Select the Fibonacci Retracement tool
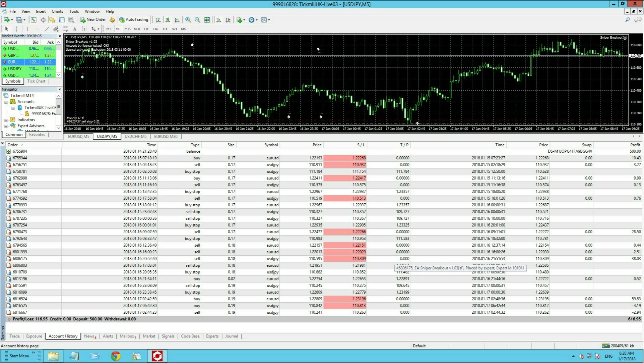Image resolution: width=644 pixels, height=363 pixels. pos(65,29)
